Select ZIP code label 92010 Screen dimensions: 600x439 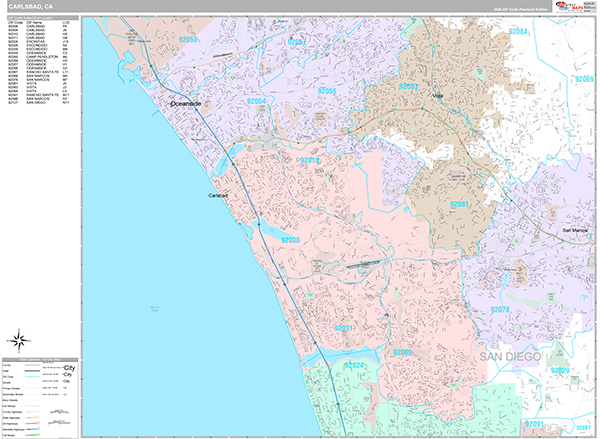(310, 160)
